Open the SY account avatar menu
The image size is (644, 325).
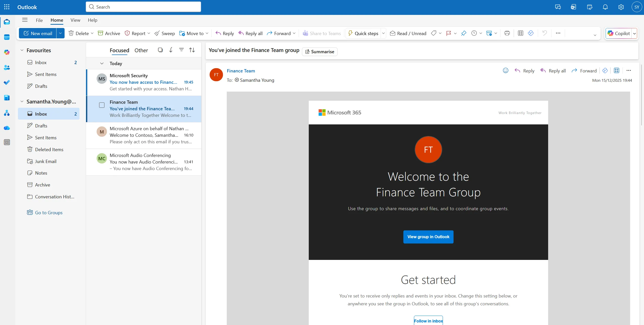(x=637, y=7)
